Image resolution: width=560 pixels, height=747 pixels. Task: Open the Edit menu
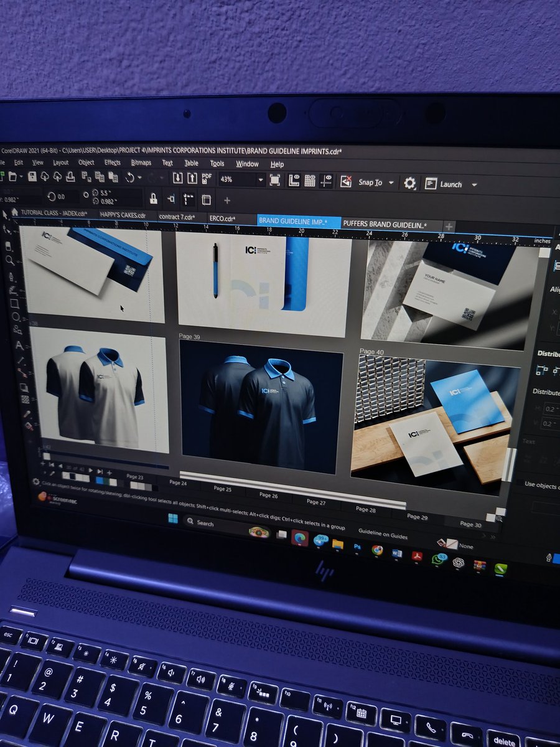pyautogui.click(x=19, y=162)
